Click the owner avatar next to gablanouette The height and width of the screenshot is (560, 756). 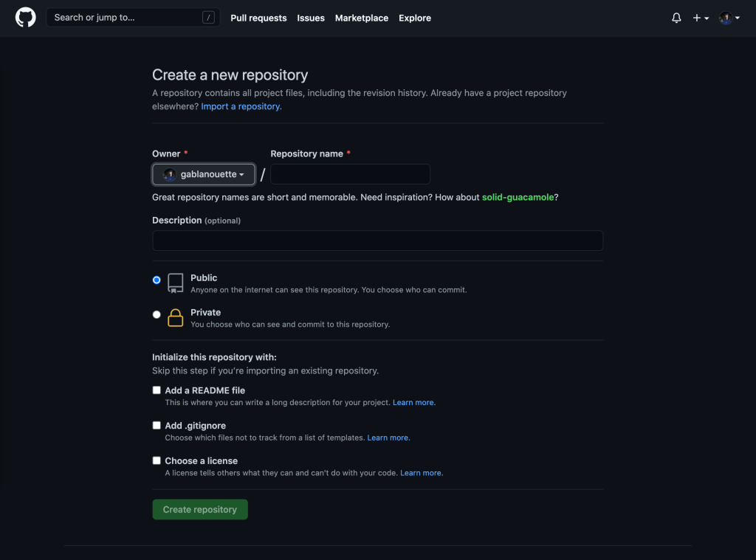click(x=170, y=175)
